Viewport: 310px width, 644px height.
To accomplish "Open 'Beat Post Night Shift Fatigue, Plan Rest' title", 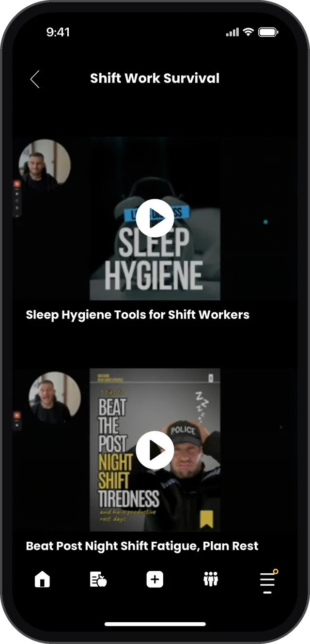I will point(142,546).
